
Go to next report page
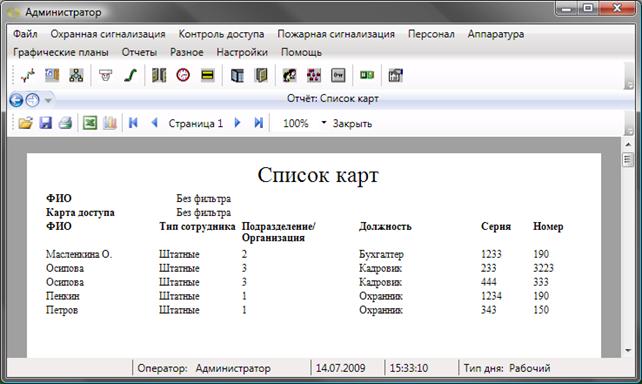point(237,123)
